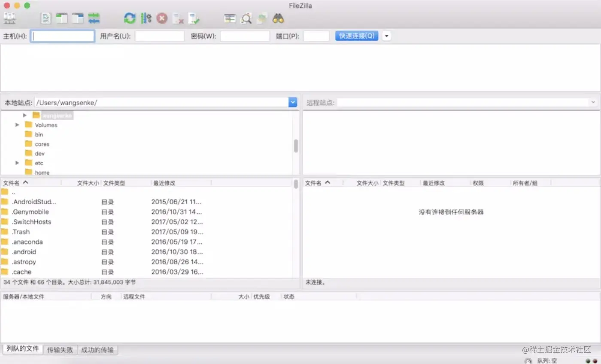This screenshot has height=364, width=601.
Task: Click the parent directory '..' folder icon
Action: (4, 191)
